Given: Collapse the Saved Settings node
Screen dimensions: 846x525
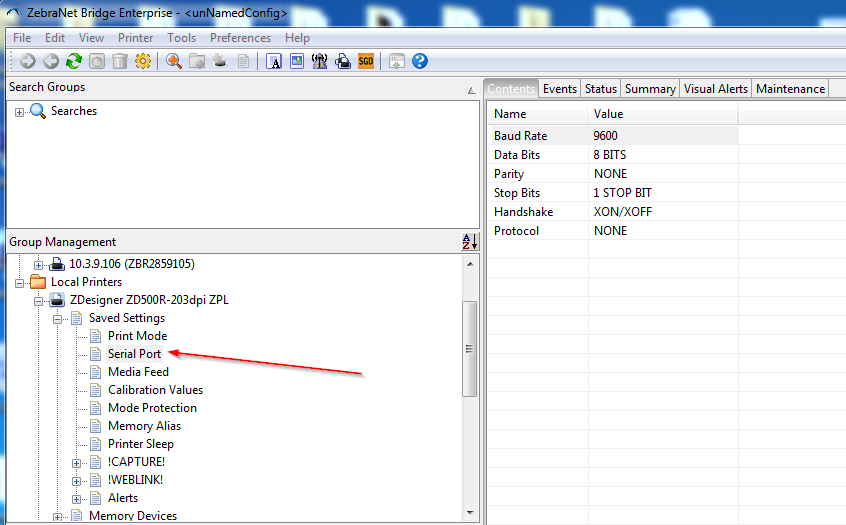Looking at the screenshot, I should click(59, 319).
